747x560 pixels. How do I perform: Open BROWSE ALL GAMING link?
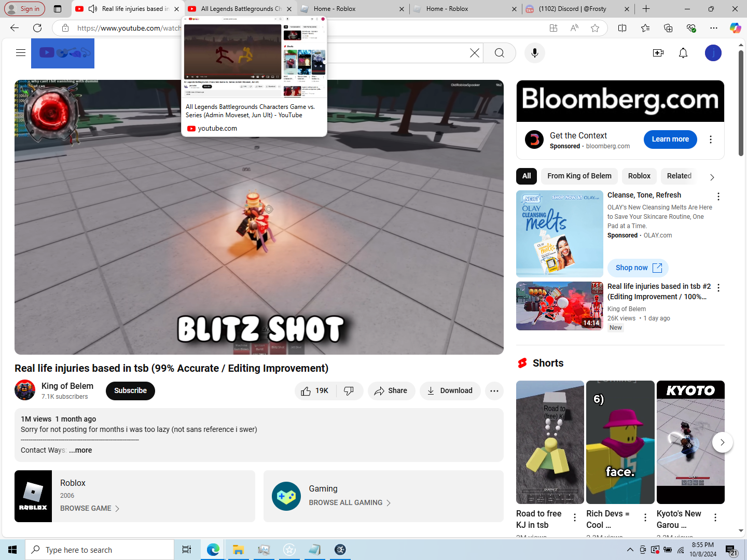350,503
